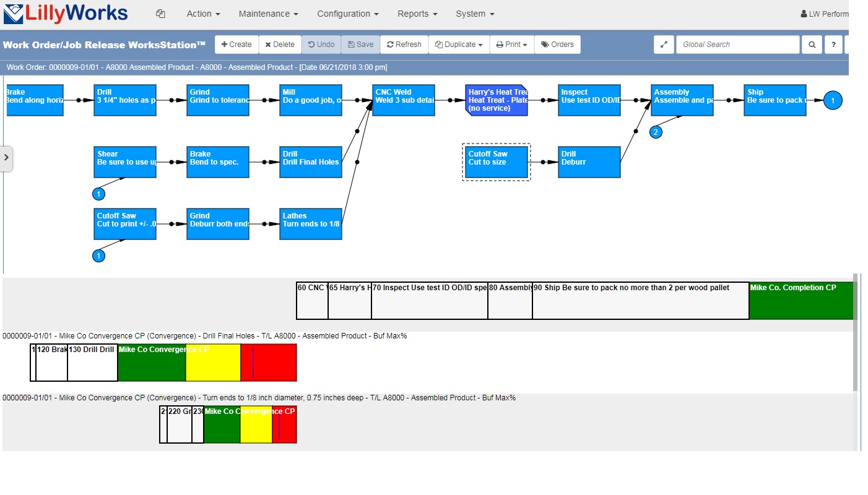Focus the Global Search field
The height and width of the screenshot is (495, 868).
click(738, 45)
